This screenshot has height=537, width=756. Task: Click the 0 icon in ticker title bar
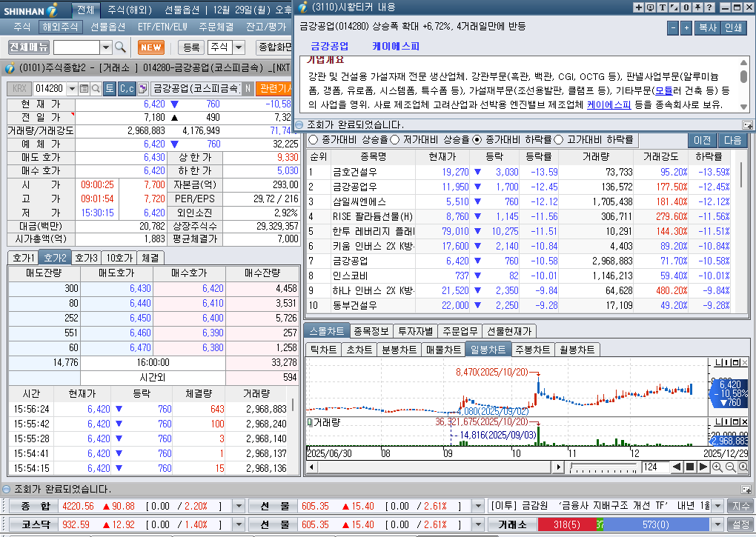[686, 7]
